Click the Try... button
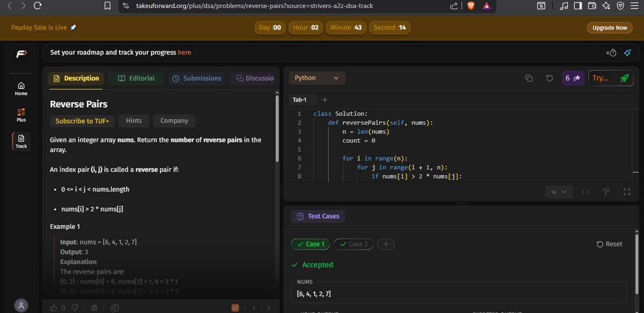This screenshot has width=644, height=313. [x=600, y=78]
